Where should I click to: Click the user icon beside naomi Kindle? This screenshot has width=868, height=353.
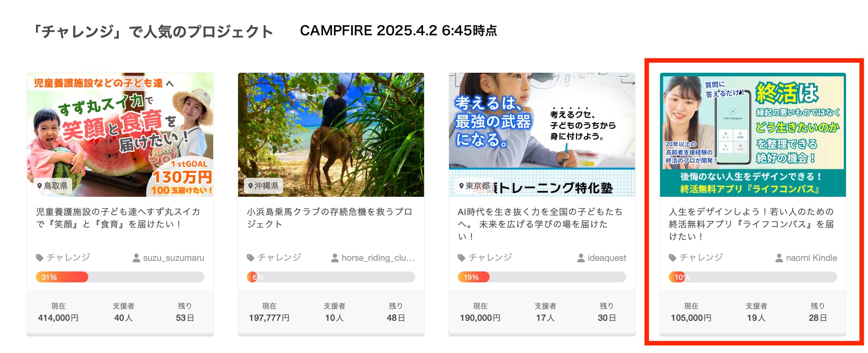pyautogui.click(x=779, y=258)
